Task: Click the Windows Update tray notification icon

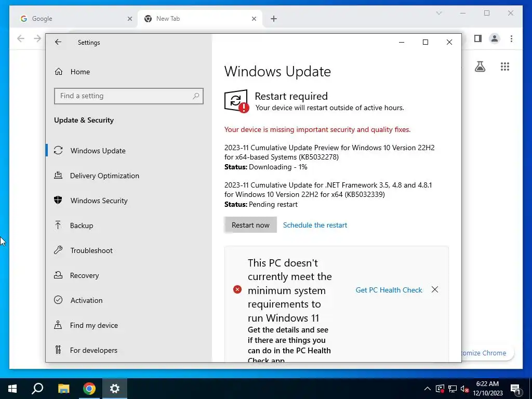Action: [440, 389]
